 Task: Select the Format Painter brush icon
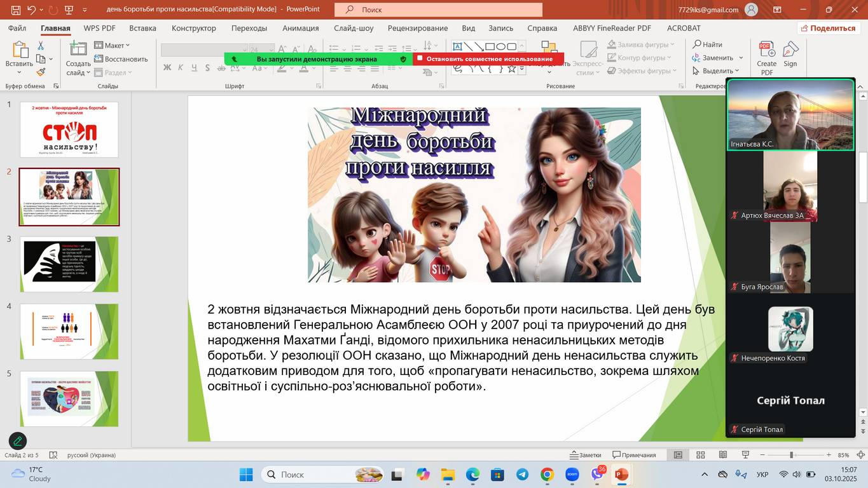point(41,72)
